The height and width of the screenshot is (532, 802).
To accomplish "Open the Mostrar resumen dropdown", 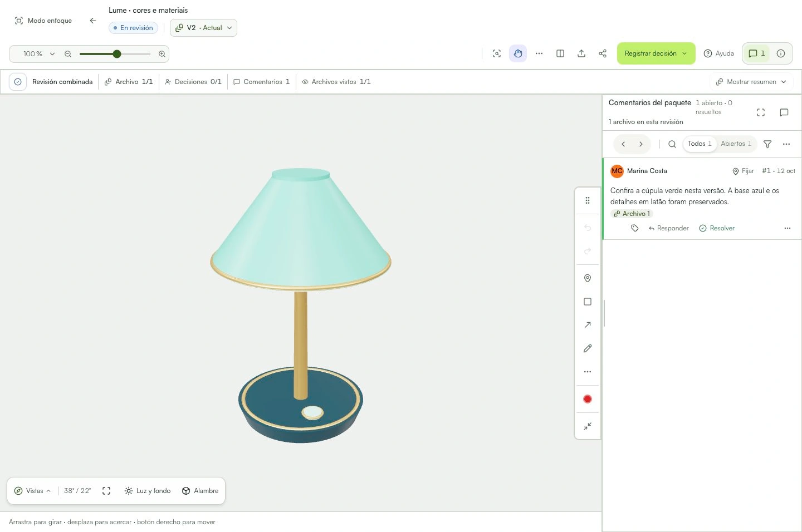I will (751, 82).
